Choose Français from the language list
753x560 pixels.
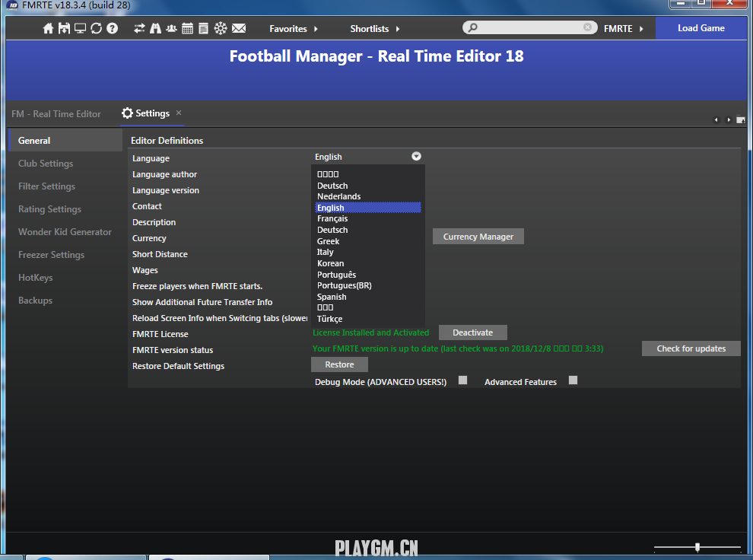[332, 218]
